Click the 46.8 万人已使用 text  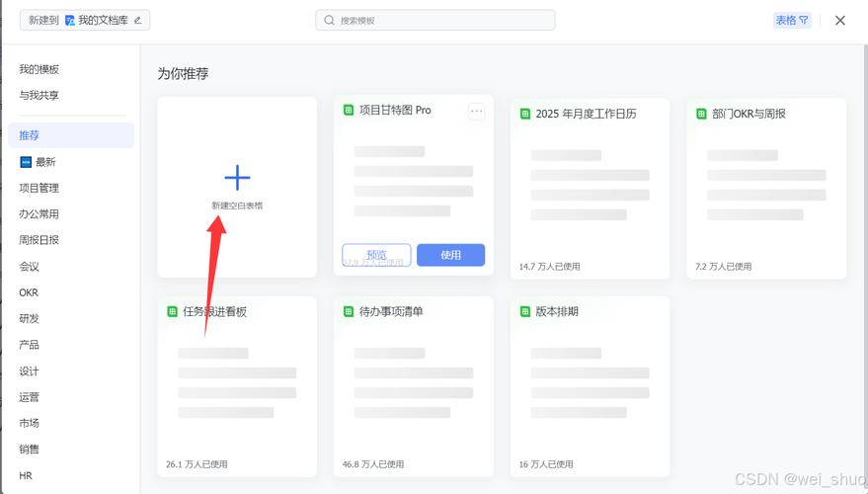tap(373, 464)
